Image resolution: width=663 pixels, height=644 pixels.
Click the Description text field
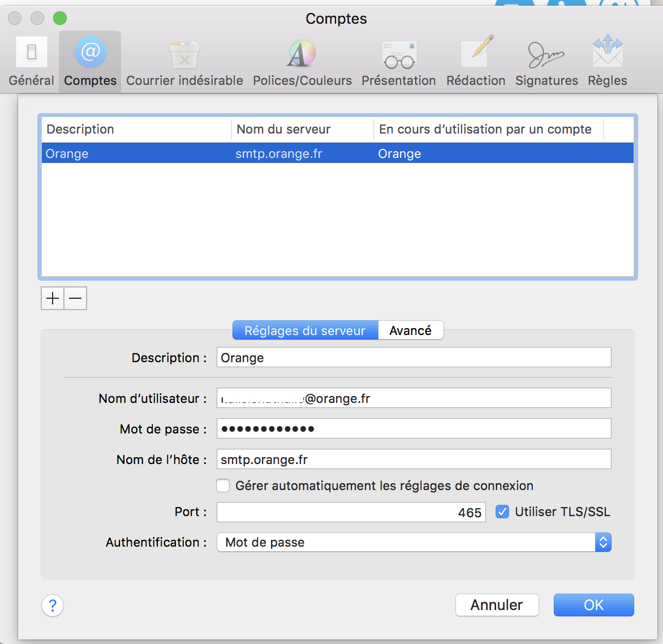pyautogui.click(x=414, y=357)
